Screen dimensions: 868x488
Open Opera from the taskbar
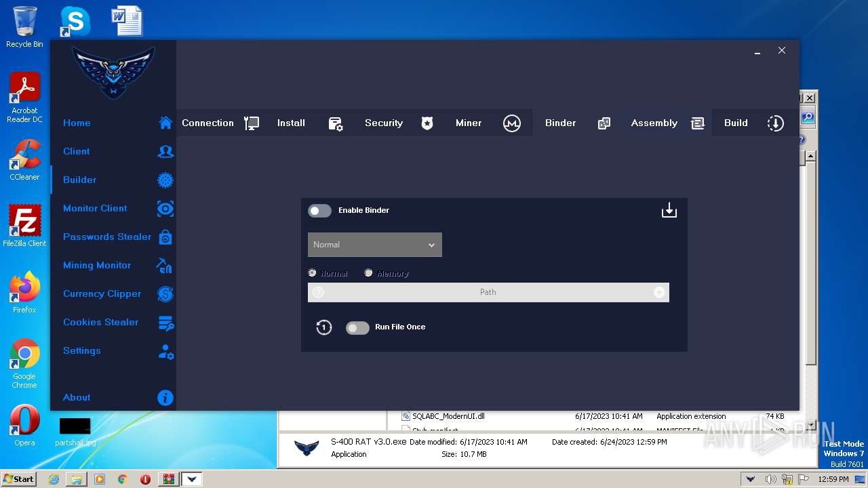coord(145,479)
